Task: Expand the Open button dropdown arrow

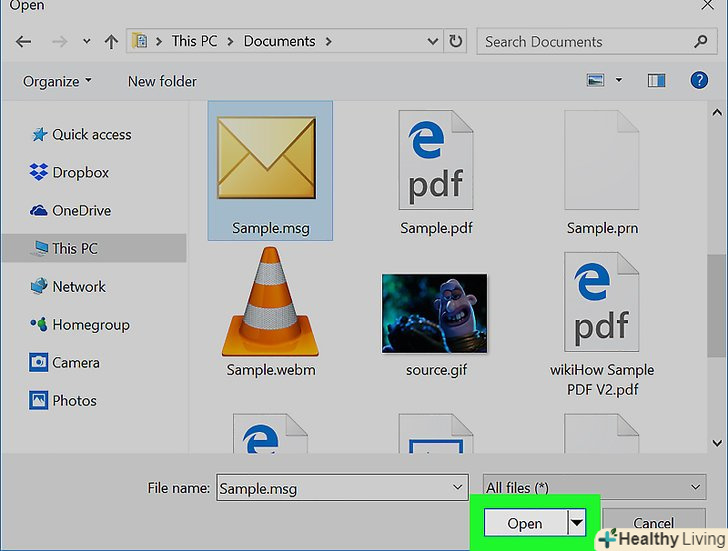Action: click(x=576, y=523)
